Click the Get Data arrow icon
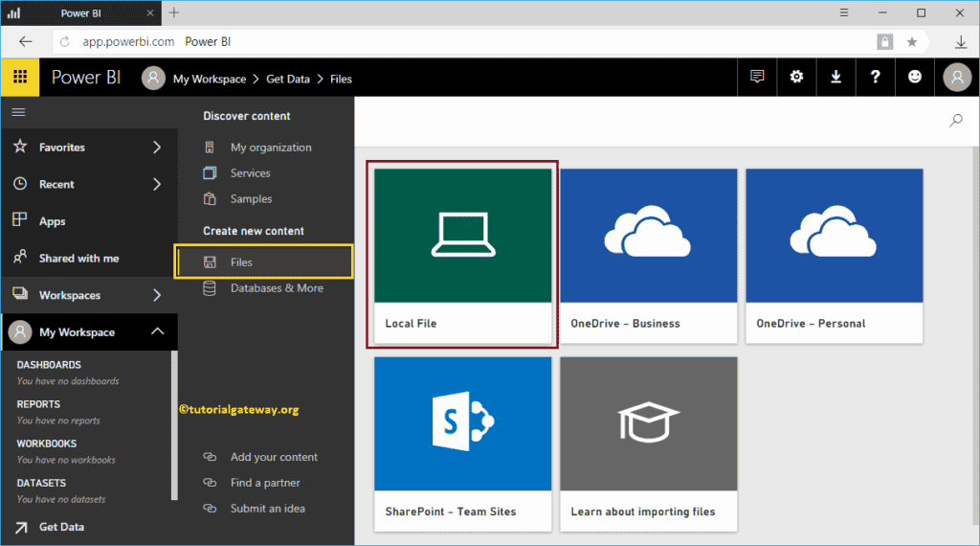The image size is (980, 546). click(x=21, y=527)
